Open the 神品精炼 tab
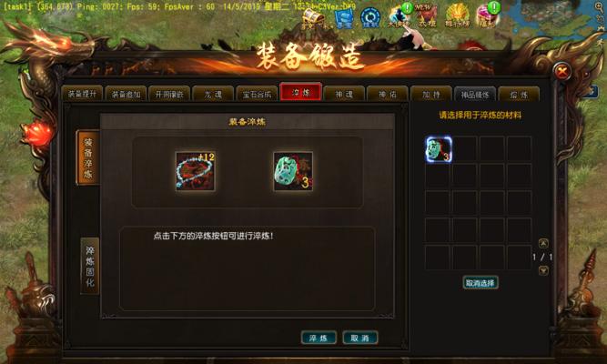 coord(475,94)
